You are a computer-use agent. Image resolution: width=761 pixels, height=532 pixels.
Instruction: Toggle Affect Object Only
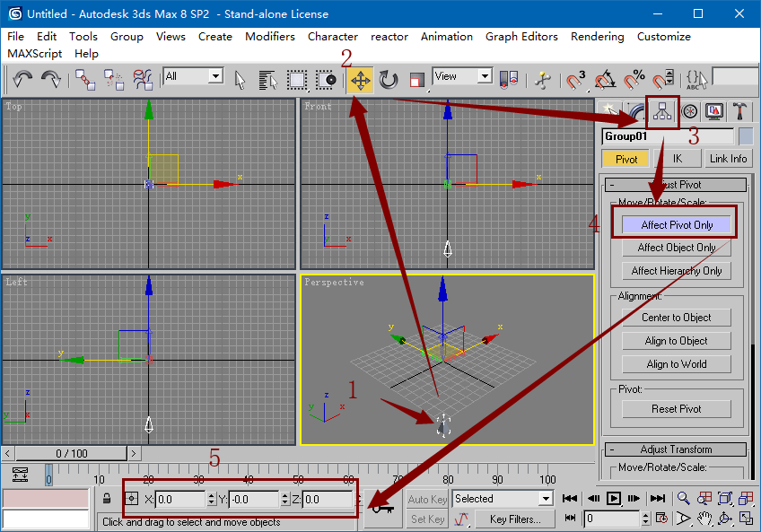tap(676, 248)
